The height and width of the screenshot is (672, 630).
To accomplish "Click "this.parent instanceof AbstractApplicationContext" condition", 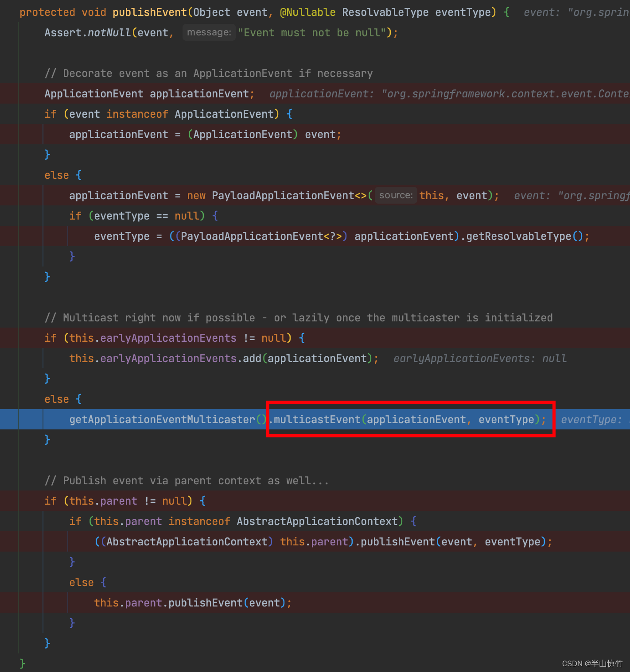I will [x=246, y=521].
